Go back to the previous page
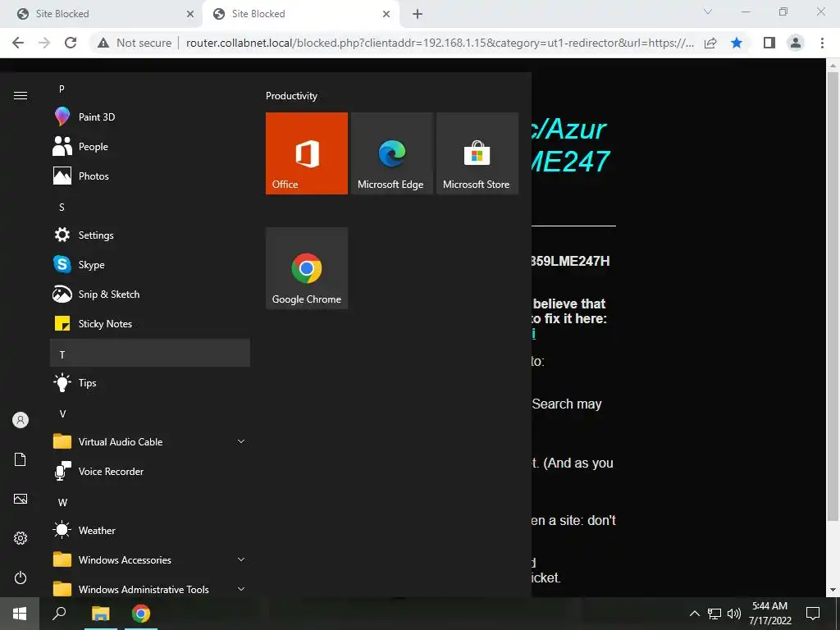840x630 pixels. 18,43
